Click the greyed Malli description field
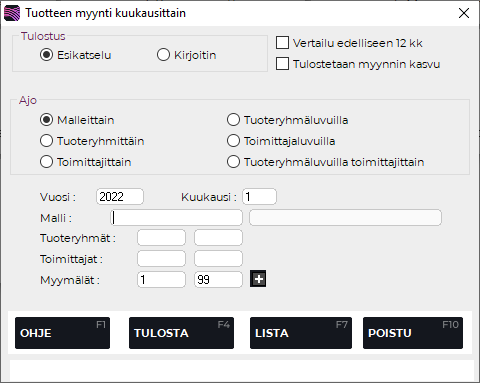The height and width of the screenshot is (383, 480). (345, 218)
